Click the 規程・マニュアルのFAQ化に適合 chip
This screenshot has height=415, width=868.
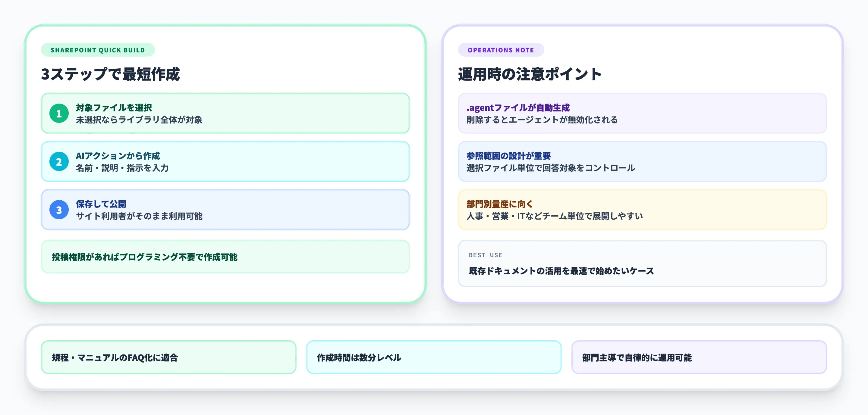click(x=168, y=358)
